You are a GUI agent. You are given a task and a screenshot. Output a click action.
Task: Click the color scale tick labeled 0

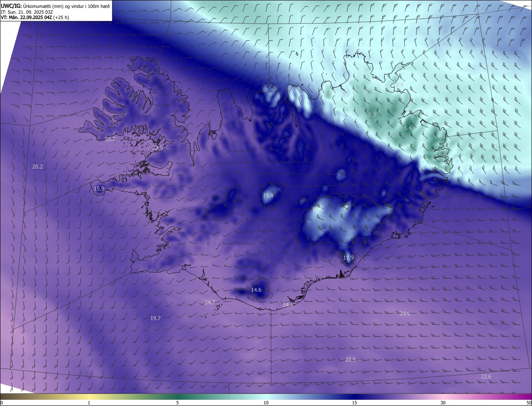pyautogui.click(x=2, y=403)
